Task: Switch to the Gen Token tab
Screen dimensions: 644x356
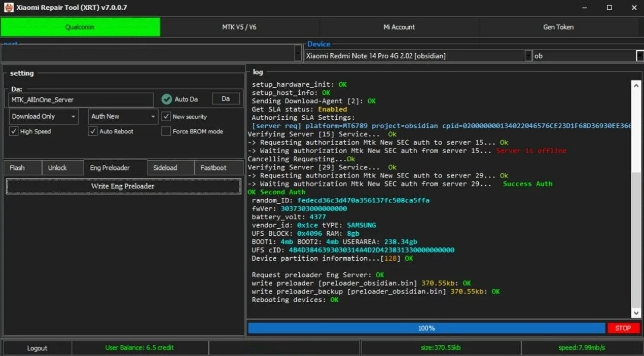Action: pos(558,27)
